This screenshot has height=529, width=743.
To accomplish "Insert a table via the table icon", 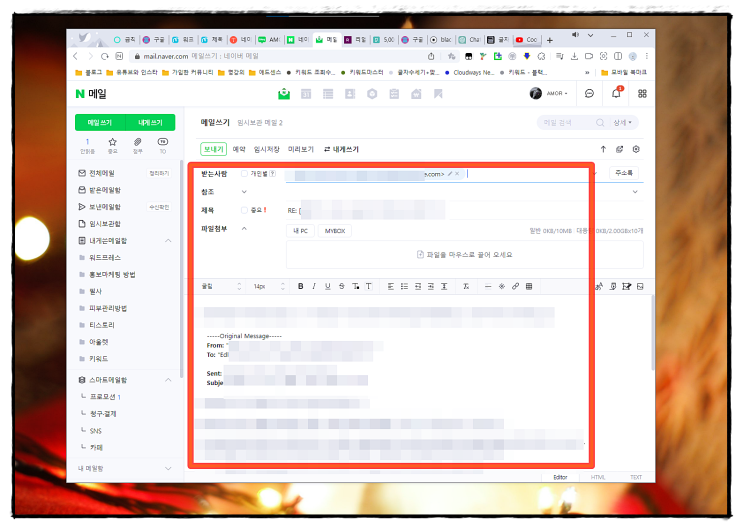I will click(529, 286).
